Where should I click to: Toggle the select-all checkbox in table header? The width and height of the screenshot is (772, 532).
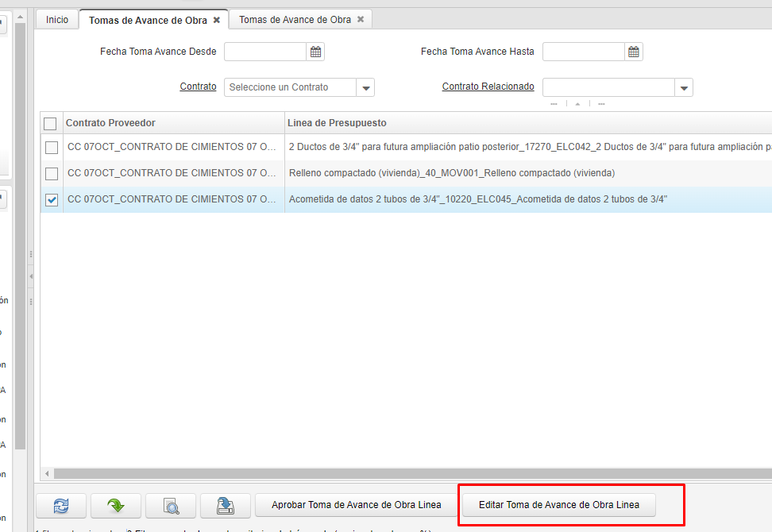(x=51, y=123)
